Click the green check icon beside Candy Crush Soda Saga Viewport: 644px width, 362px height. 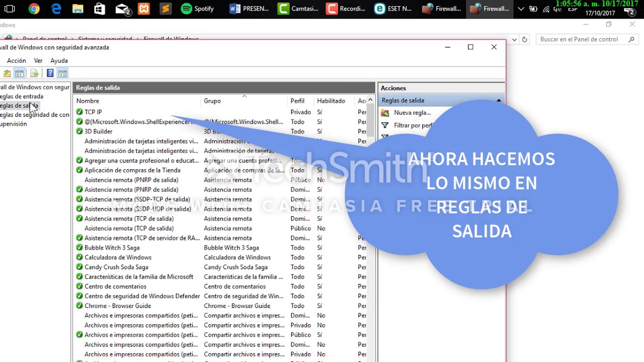coord(79,267)
